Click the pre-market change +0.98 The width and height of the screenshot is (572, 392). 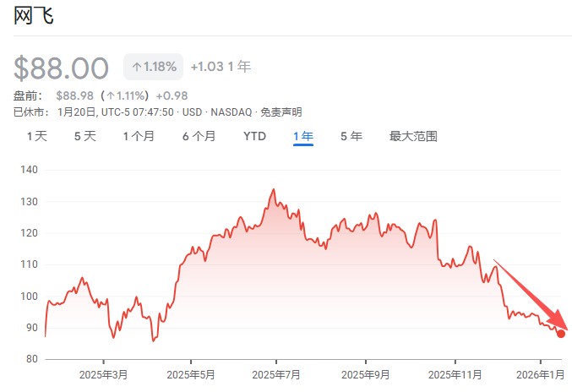(x=172, y=96)
